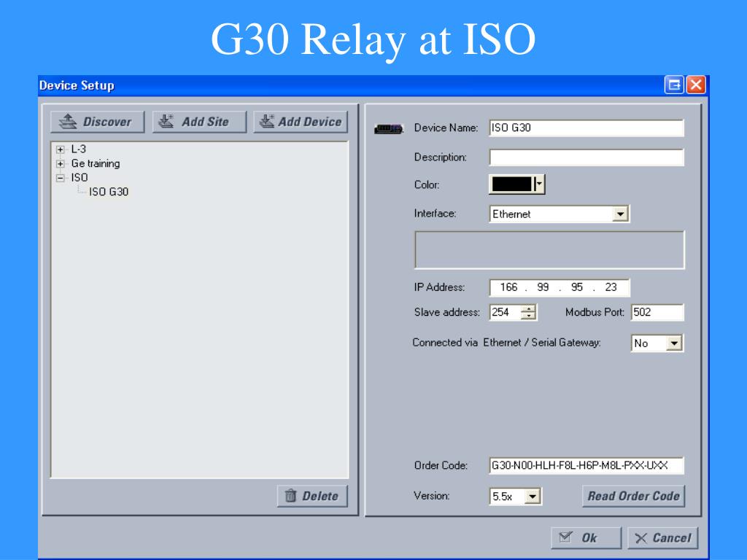Expand the Ge training site node
747x560 pixels.
pyautogui.click(x=60, y=164)
